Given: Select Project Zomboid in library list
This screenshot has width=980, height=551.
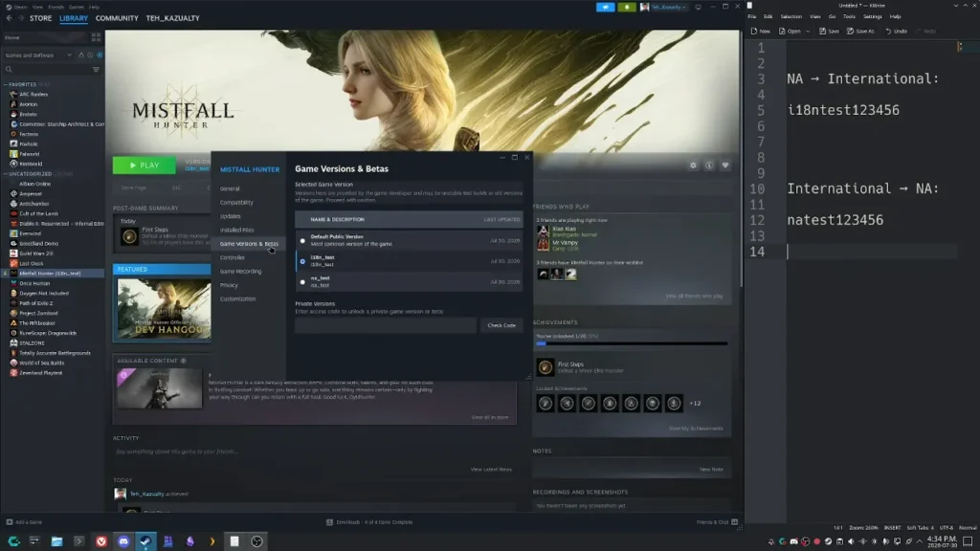Looking at the screenshot, I should [38, 313].
